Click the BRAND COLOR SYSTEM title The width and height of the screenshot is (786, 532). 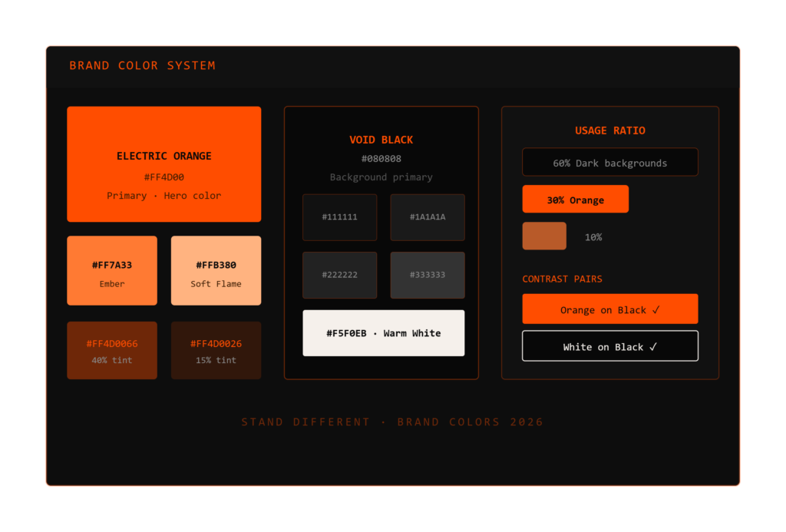click(x=142, y=66)
